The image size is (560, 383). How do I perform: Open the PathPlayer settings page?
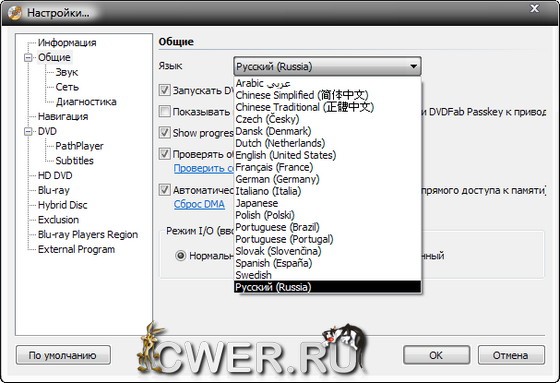tap(79, 146)
